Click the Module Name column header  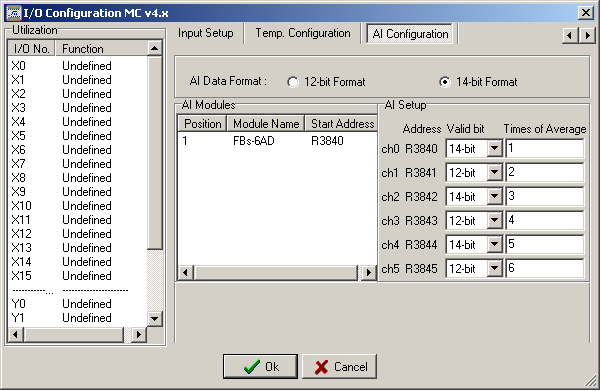266,124
